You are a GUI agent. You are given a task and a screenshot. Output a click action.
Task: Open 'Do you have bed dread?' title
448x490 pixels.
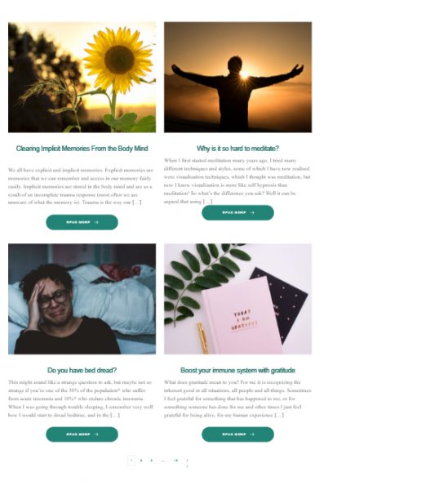[82, 370]
